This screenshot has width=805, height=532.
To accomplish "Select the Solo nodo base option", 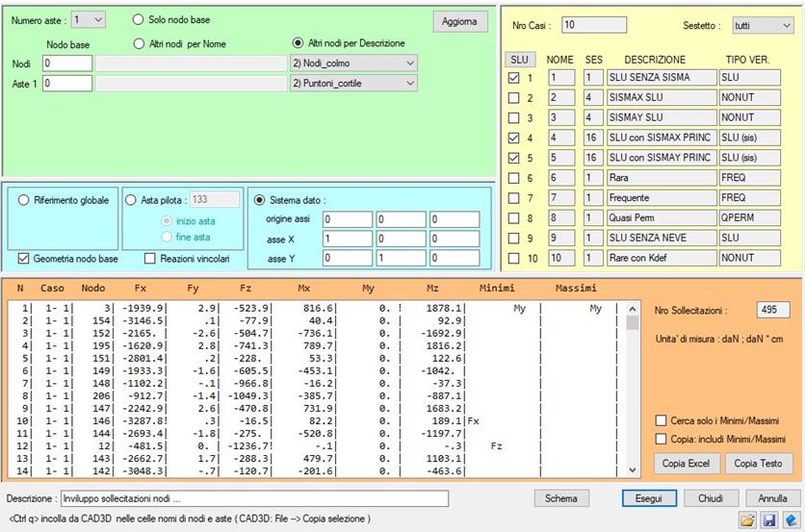I will pyautogui.click(x=139, y=19).
